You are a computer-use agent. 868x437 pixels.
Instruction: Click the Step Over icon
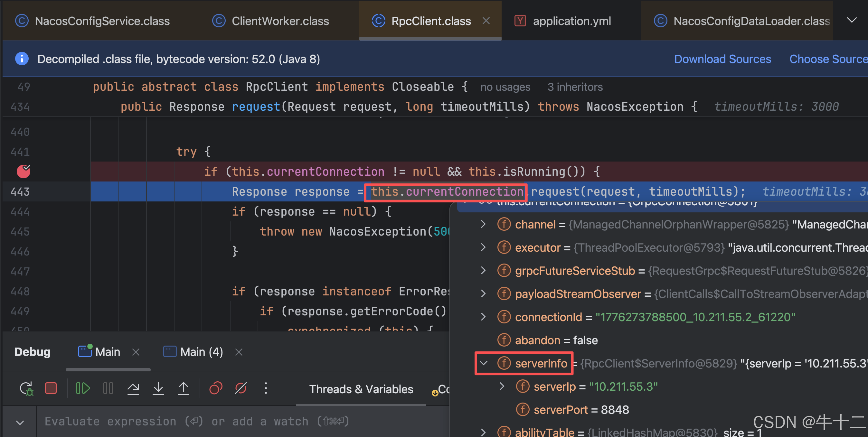(x=133, y=388)
